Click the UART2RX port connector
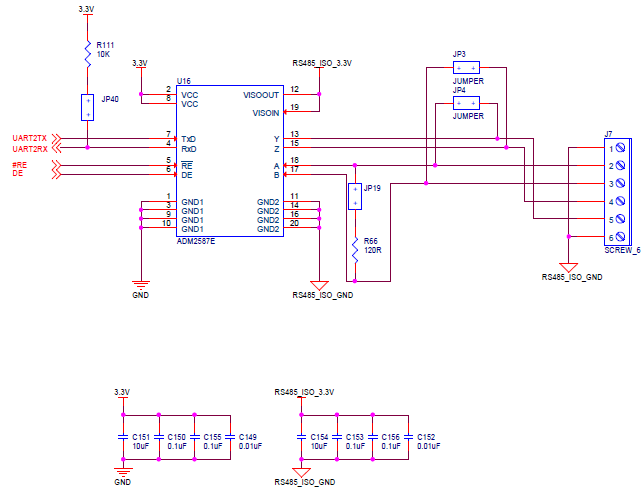643x492 pixels. click(x=57, y=148)
